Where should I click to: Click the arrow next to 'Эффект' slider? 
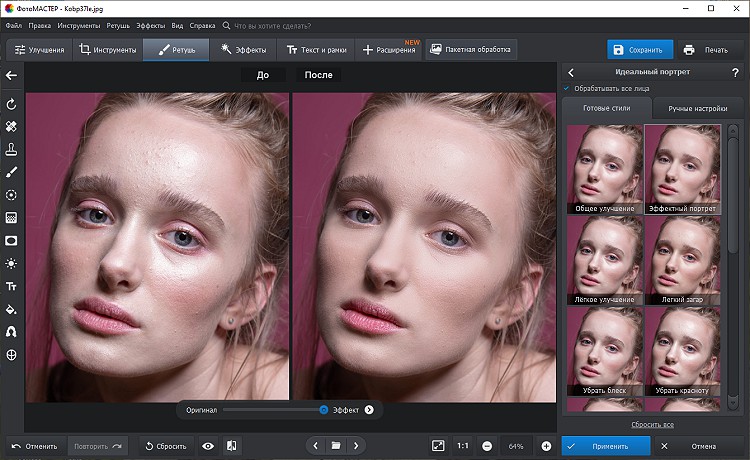(x=369, y=409)
